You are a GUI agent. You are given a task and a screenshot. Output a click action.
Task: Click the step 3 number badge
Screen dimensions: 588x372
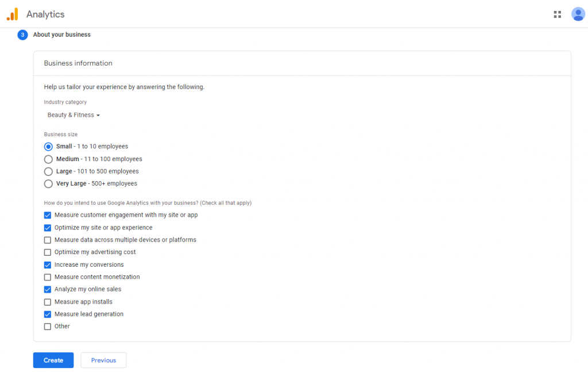22,34
